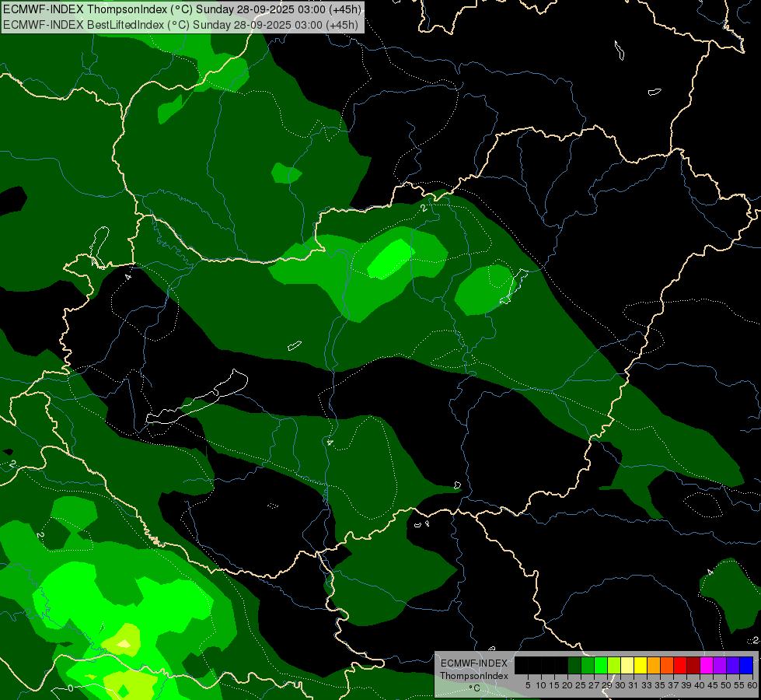Click the legend tick value 50
Viewport: 761px width, 700px height.
click(x=726, y=685)
